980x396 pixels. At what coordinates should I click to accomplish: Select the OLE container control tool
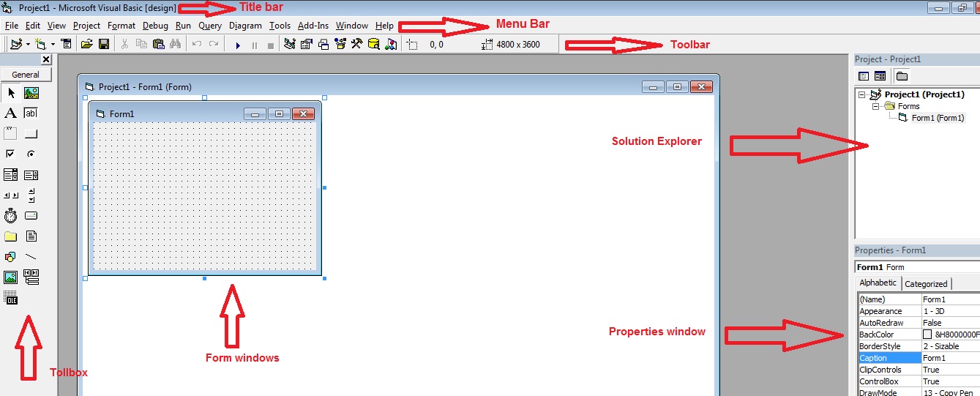(11, 298)
